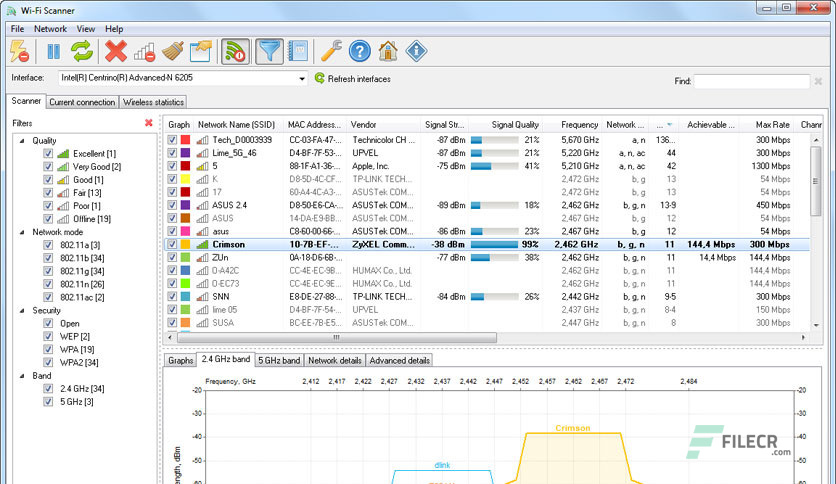This screenshot has height=484, width=836.
Task: Click the broom clear toolbar icon
Action: 173,52
